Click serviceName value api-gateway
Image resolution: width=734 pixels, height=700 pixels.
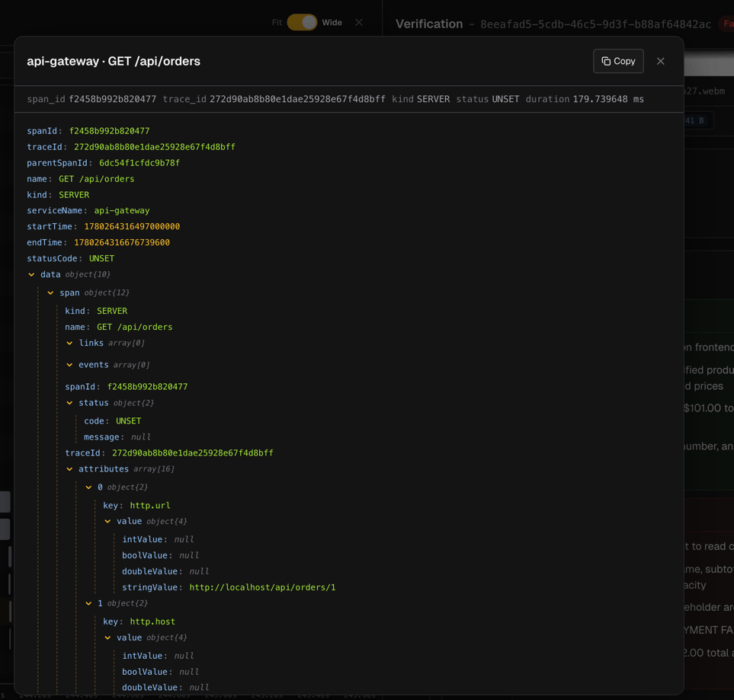[x=122, y=210]
